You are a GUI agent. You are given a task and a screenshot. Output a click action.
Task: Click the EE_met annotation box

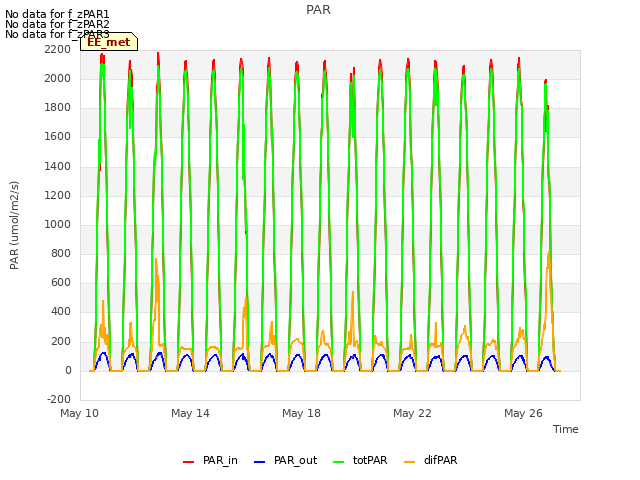click(109, 42)
